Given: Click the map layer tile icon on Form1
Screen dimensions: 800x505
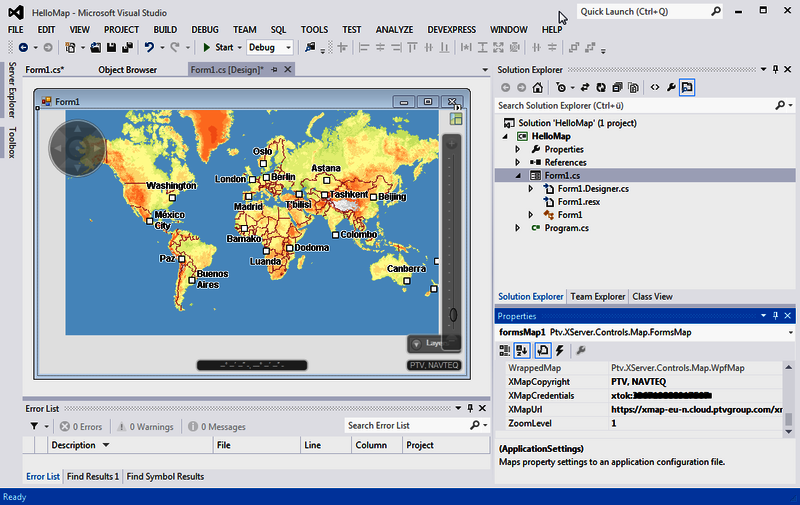Looking at the screenshot, I should [x=456, y=119].
